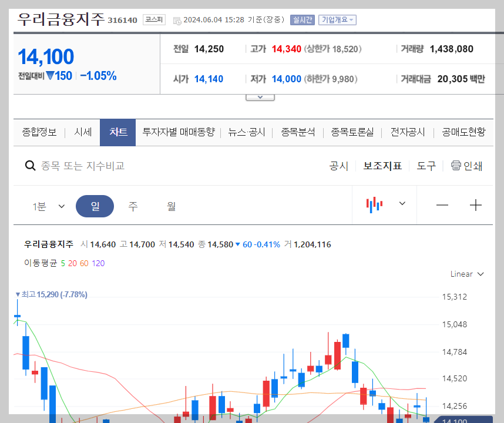Image resolution: width=504 pixels, height=423 pixels.
Task: Open the 종목분석 tab
Action: 298,132
